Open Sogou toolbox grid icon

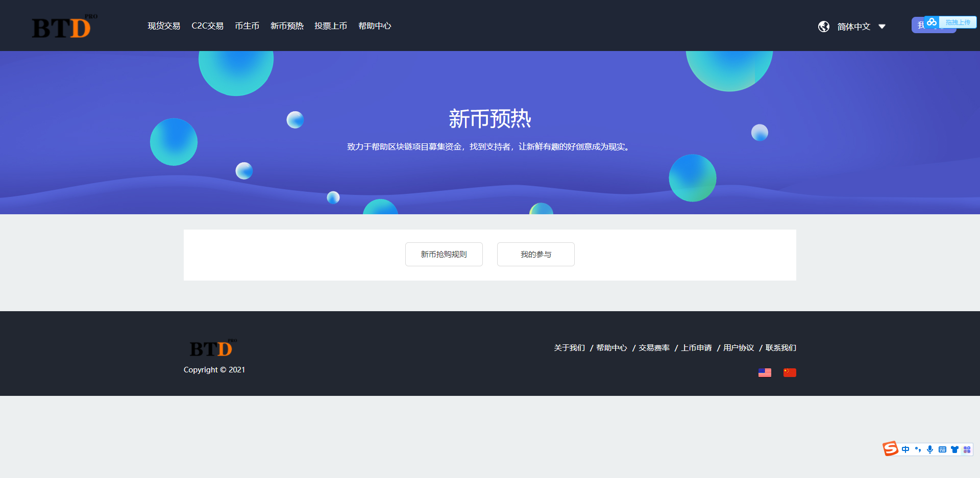967,449
